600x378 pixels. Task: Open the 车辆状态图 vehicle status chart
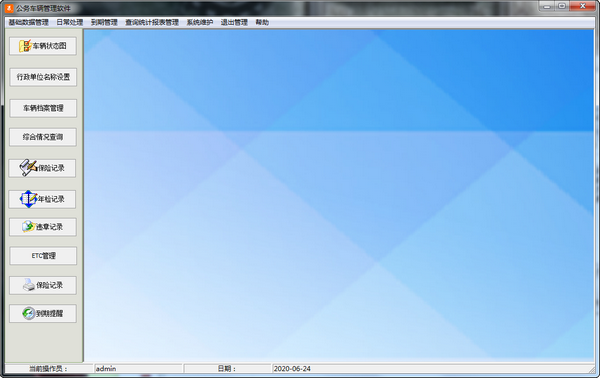coord(43,46)
